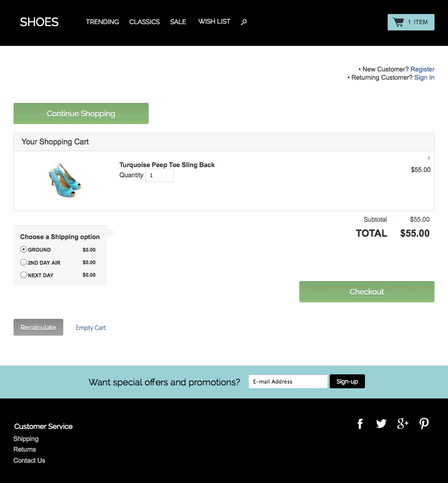Click Continue Shopping button

pyautogui.click(x=81, y=114)
